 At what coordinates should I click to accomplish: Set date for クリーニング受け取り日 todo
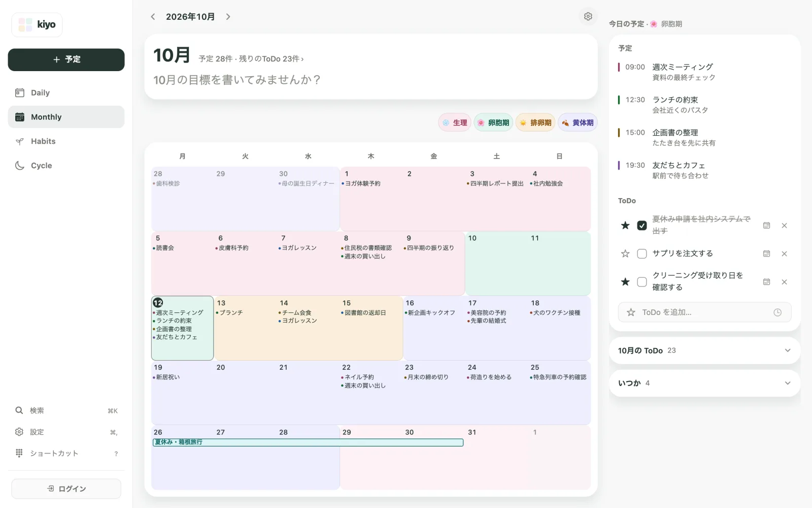coord(766,282)
